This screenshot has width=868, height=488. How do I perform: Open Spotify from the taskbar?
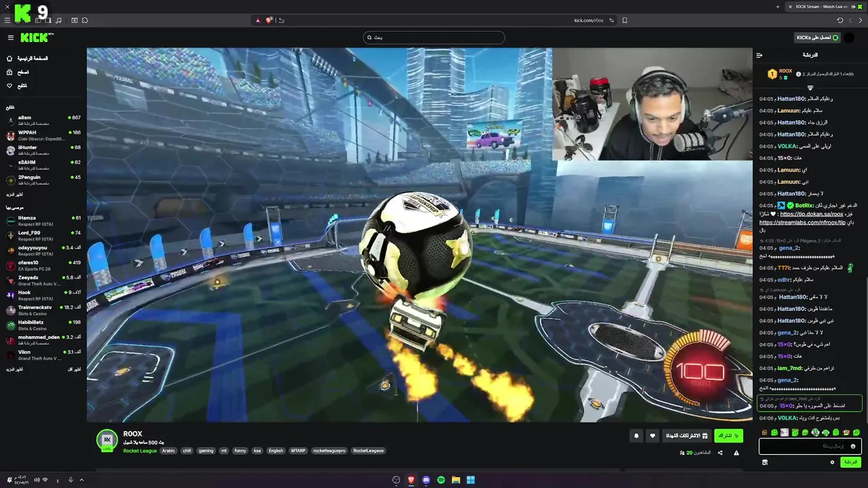click(441, 480)
